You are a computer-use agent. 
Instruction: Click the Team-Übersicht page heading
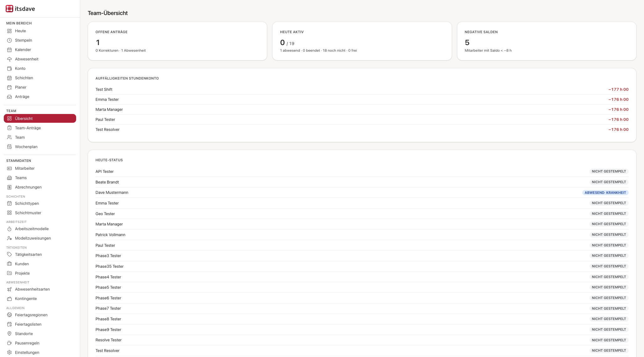coord(107,13)
